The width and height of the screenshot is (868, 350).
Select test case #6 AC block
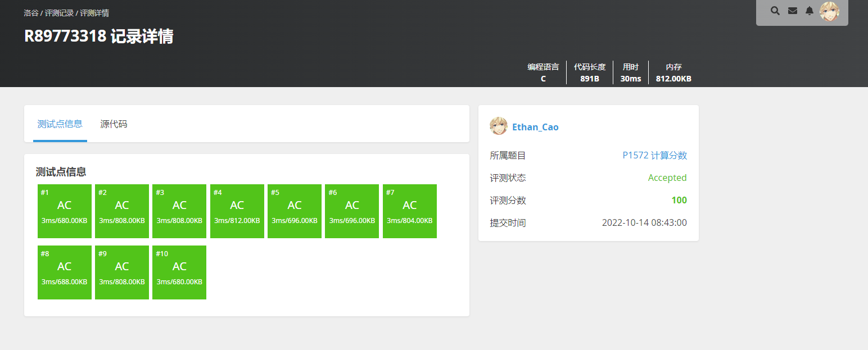[x=352, y=211]
